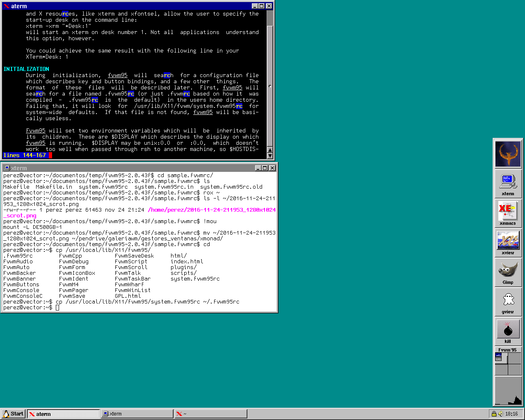
Task: Click the speaker volume icon in the tray
Action: [500, 414]
